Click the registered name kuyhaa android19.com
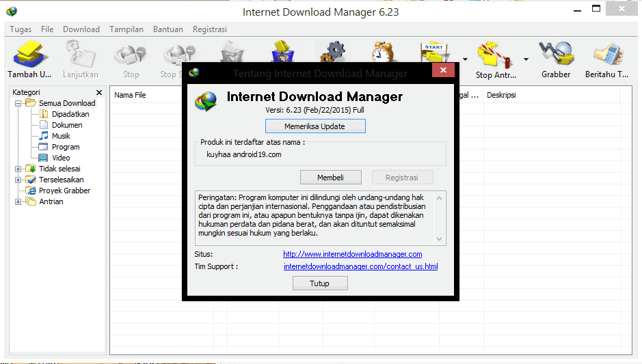The height and width of the screenshot is (364, 642). [244, 154]
